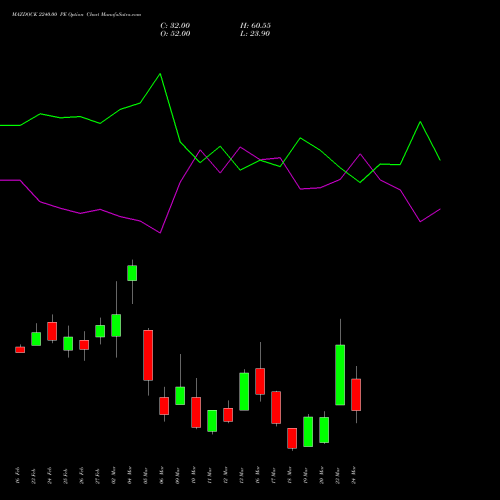The image size is (500, 500).
Task: Select the green candlestick above 19 Mar
Action: click(x=308, y=432)
